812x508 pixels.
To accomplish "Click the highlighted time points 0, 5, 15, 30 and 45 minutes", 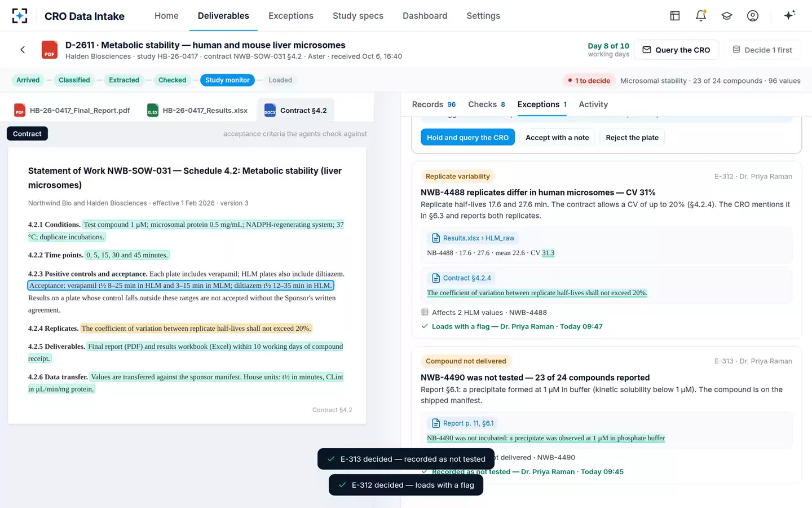I will click(x=127, y=255).
